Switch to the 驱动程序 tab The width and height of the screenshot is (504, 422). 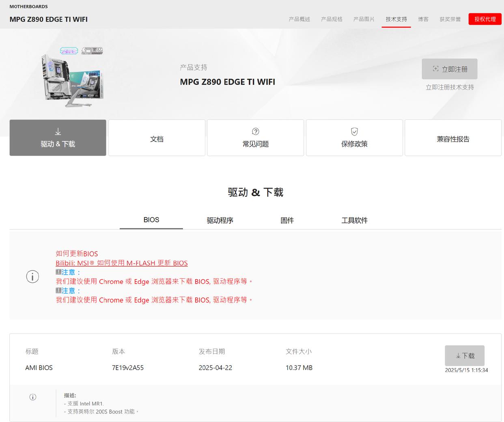click(220, 220)
